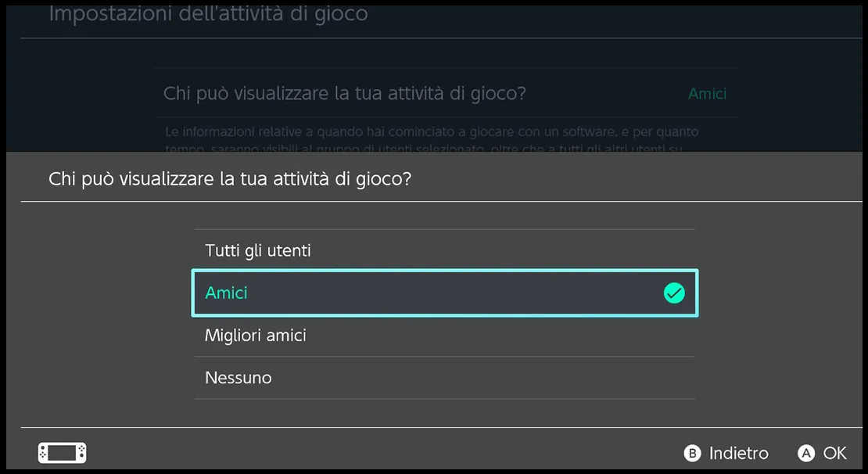
Task: Click the Impostazioni dell'attività di gioco header
Action: pyautogui.click(x=207, y=13)
